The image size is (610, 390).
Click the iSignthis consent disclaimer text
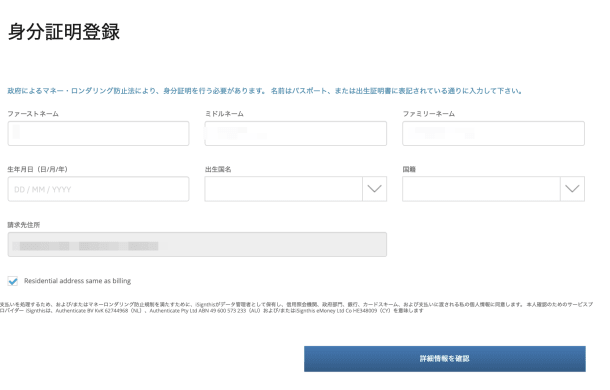296,307
